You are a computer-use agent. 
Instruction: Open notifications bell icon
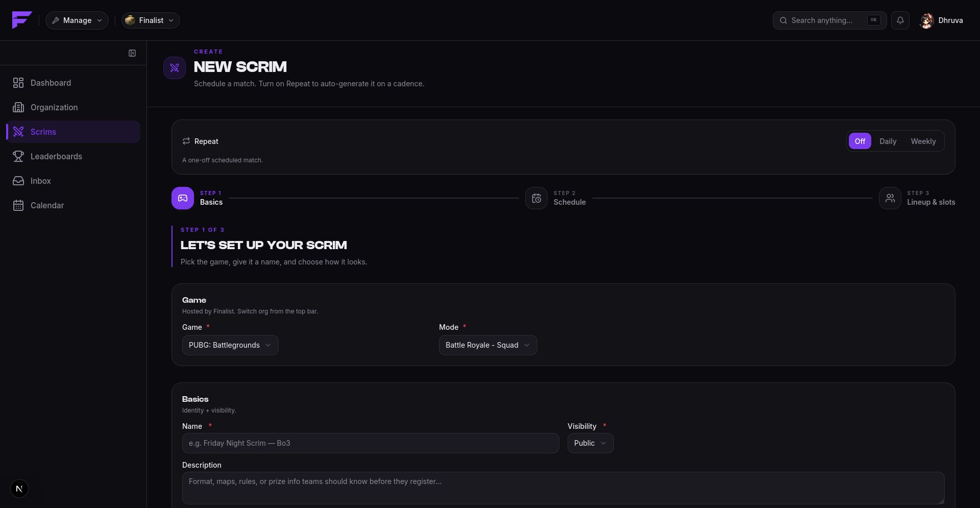pos(900,20)
